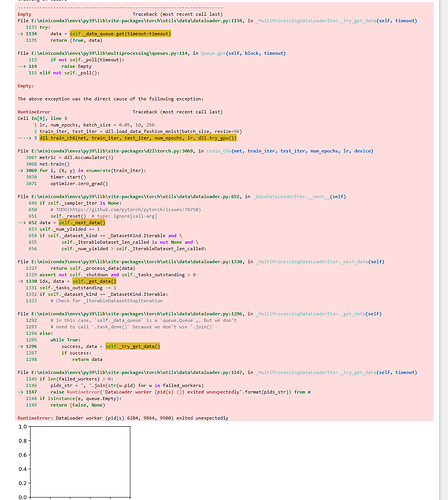Image resolution: width=448 pixels, height=500 pixels.
Task: Select "Traceback (most recent call last)" beside RuntimeError header
Action: coord(178,112)
